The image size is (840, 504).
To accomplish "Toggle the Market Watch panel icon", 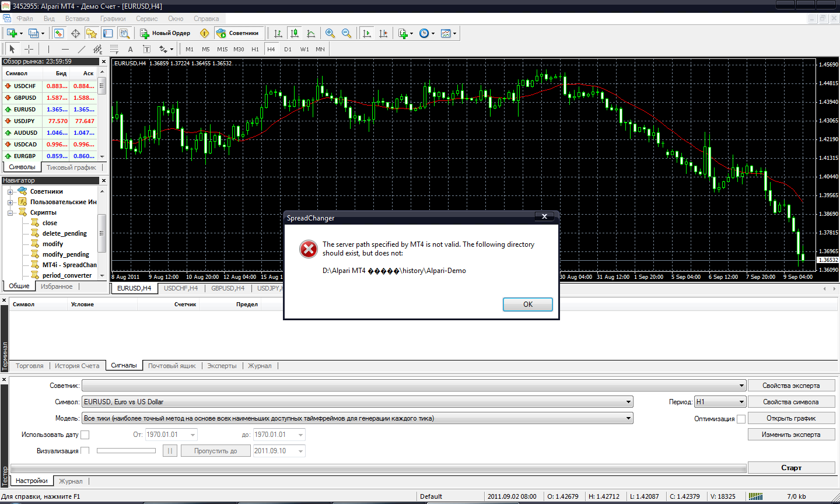I will click(x=59, y=33).
